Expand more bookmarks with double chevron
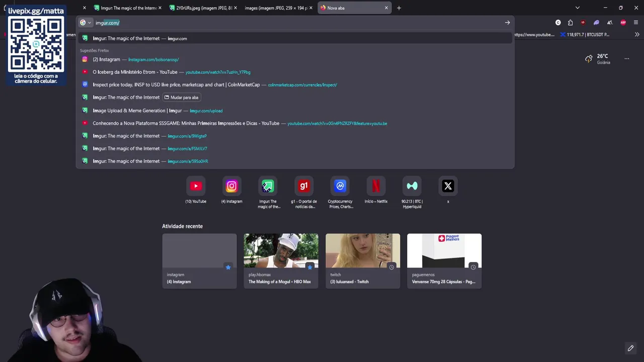644x362 pixels. click(x=637, y=35)
